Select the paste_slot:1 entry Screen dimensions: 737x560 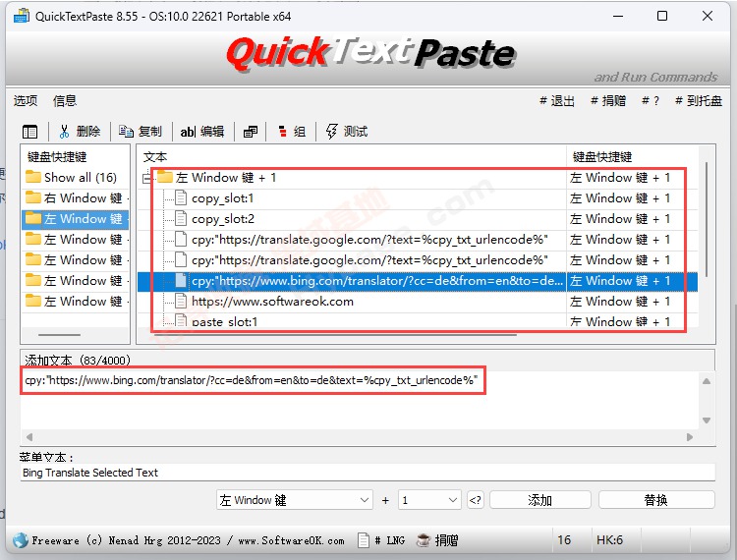pos(225,322)
